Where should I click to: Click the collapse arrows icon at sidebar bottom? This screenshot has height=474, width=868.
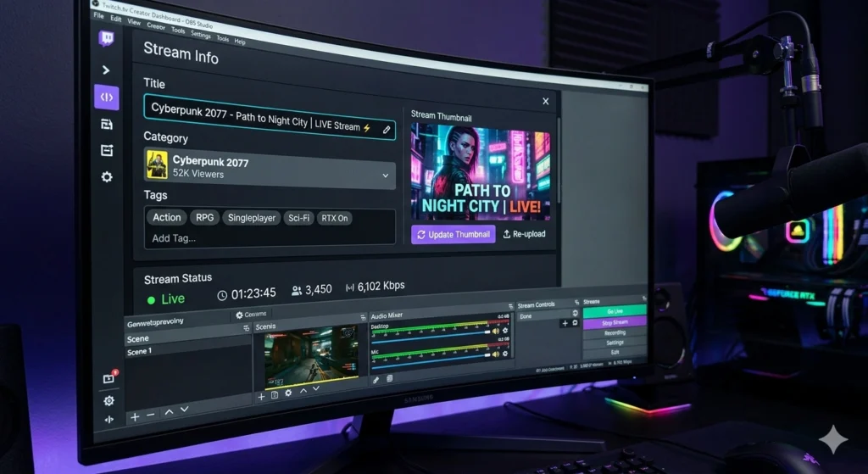pyautogui.click(x=109, y=420)
